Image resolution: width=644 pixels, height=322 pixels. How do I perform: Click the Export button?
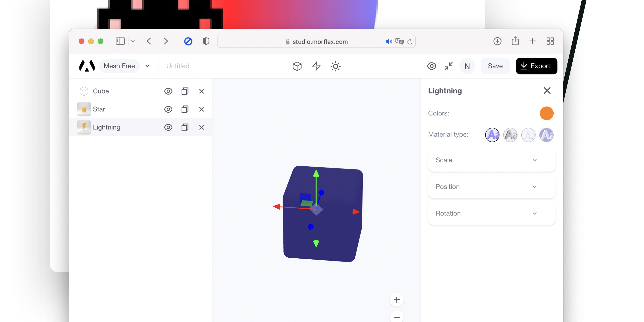coord(536,66)
